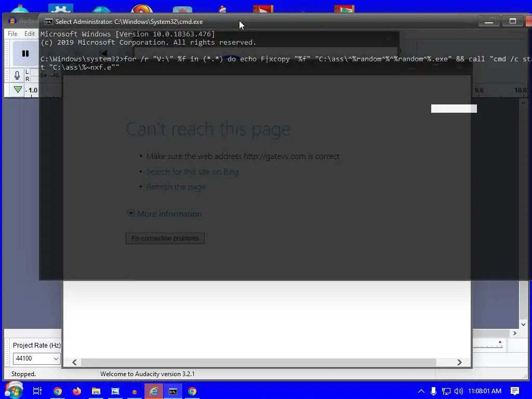The image size is (532, 399).
Task: Click the Chrome taskbar icon right of cmd
Action: (x=192, y=391)
